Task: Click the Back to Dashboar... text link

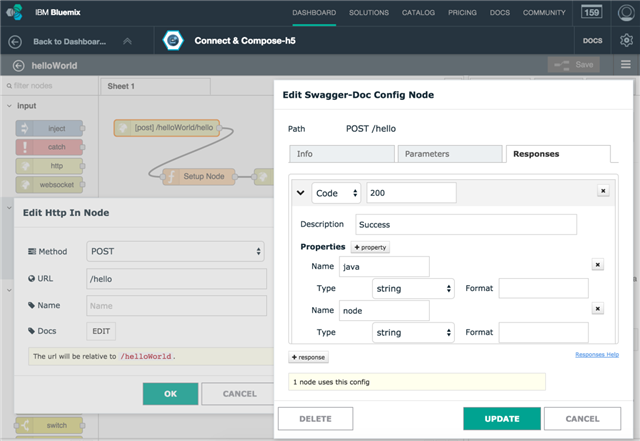Action: 69,42
